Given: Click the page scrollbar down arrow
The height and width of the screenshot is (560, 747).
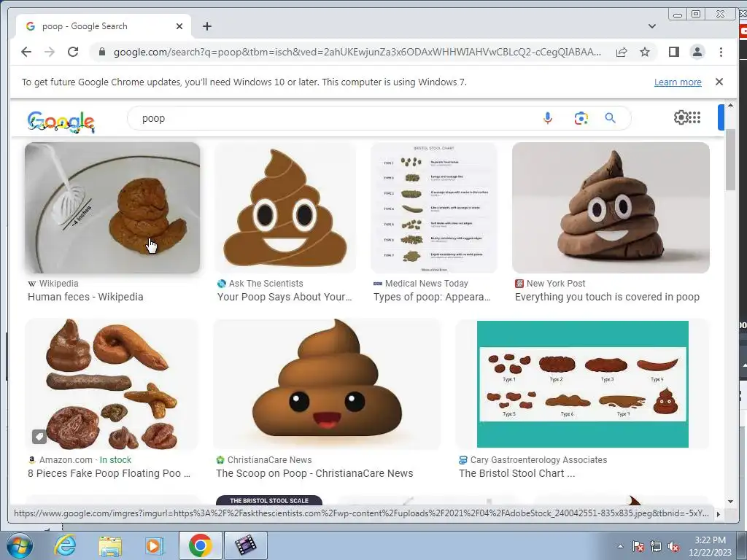Looking at the screenshot, I should pos(730,502).
